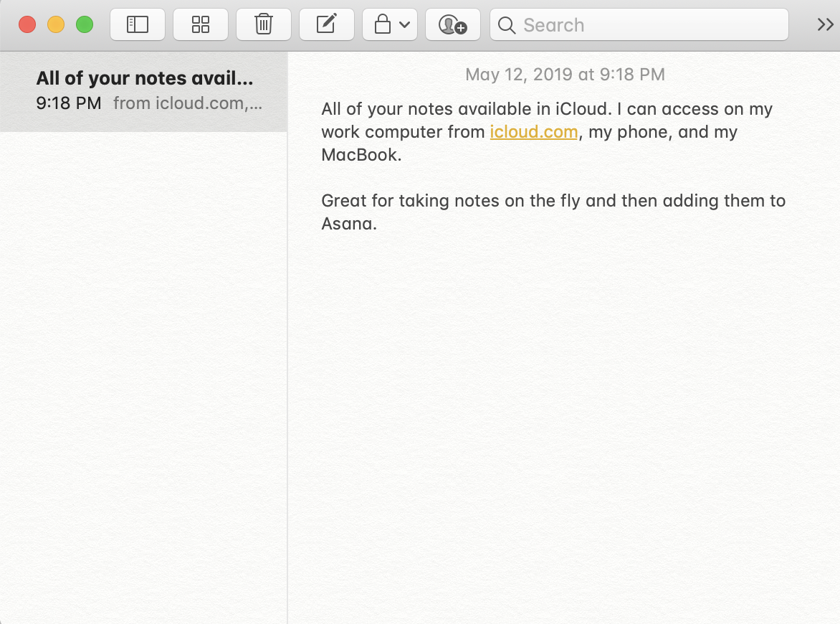The height and width of the screenshot is (624, 840).
Task: Click the word 'Asana' in note text
Action: [x=347, y=224]
